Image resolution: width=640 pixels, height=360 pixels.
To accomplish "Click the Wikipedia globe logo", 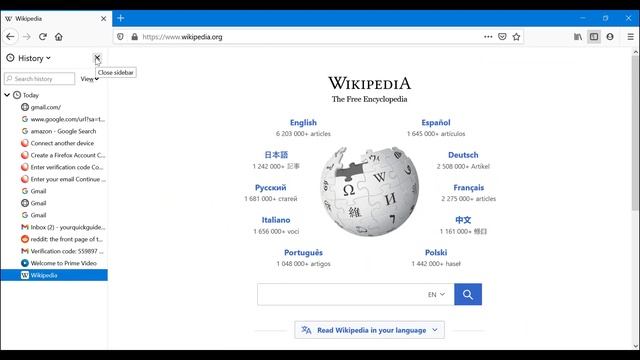I will [369, 191].
